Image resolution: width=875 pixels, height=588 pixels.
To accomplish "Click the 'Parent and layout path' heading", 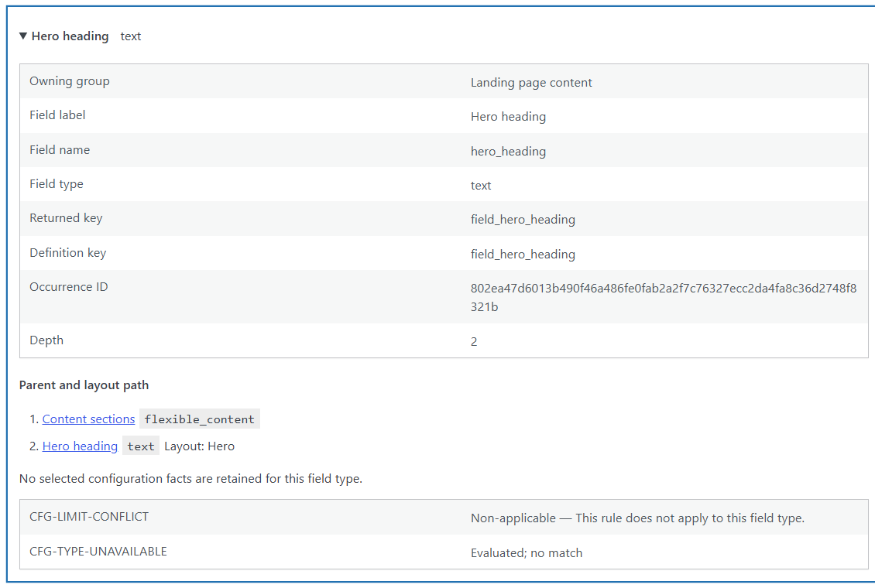I will click(x=84, y=385).
